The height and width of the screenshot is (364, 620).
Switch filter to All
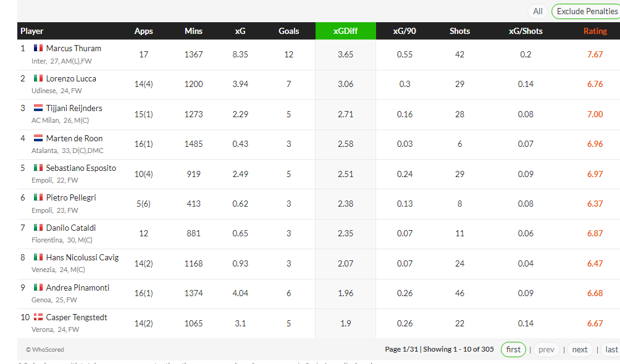tap(537, 12)
